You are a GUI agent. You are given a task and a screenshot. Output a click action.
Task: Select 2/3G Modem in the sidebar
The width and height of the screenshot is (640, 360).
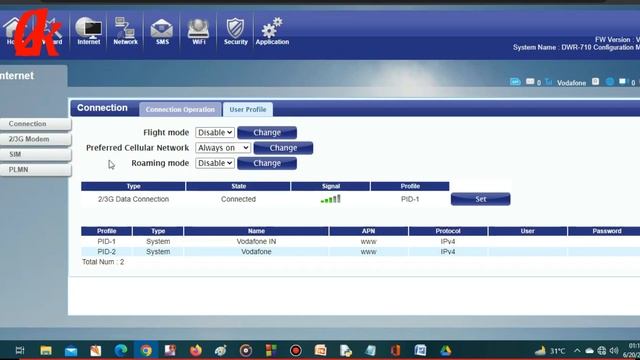pos(36,139)
